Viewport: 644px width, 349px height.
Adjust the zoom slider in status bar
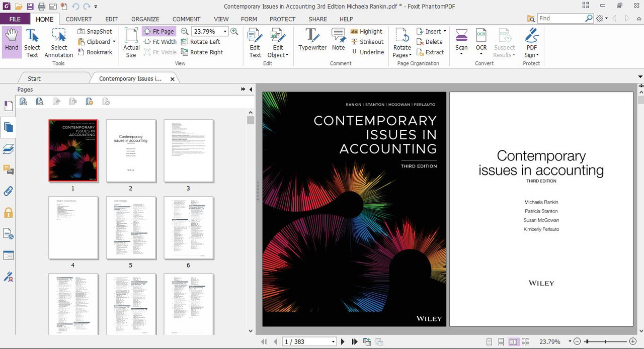click(588, 341)
